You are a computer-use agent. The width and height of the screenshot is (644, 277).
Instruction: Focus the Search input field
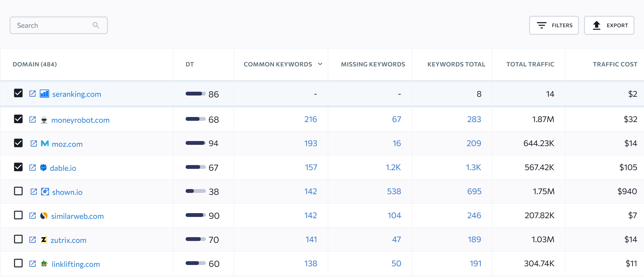(59, 25)
